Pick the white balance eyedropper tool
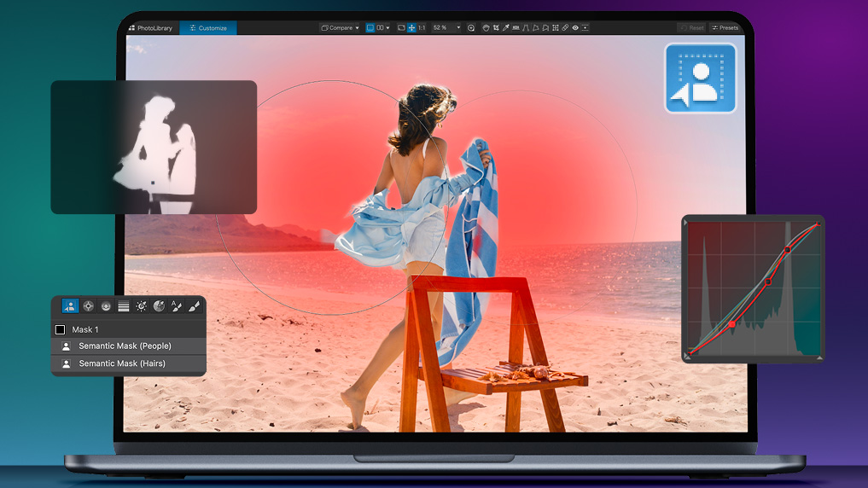This screenshot has height=488, width=868. (x=506, y=27)
